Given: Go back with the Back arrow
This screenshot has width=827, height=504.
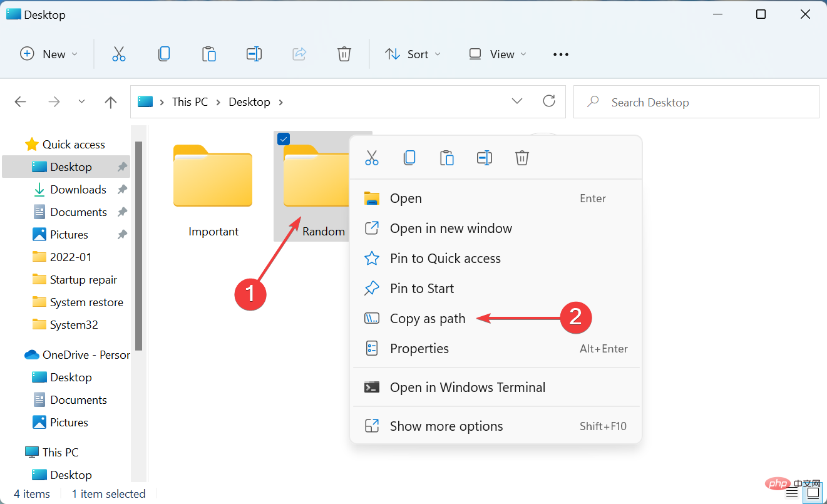Looking at the screenshot, I should [20, 101].
